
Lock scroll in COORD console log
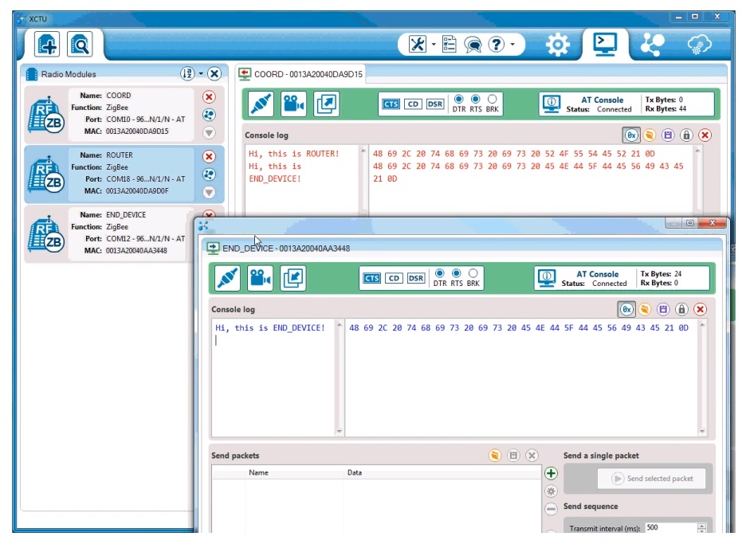point(686,135)
